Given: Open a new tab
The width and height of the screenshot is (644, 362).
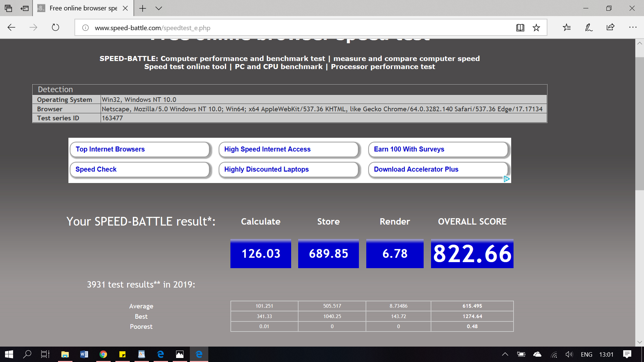Looking at the screenshot, I should pos(143,8).
